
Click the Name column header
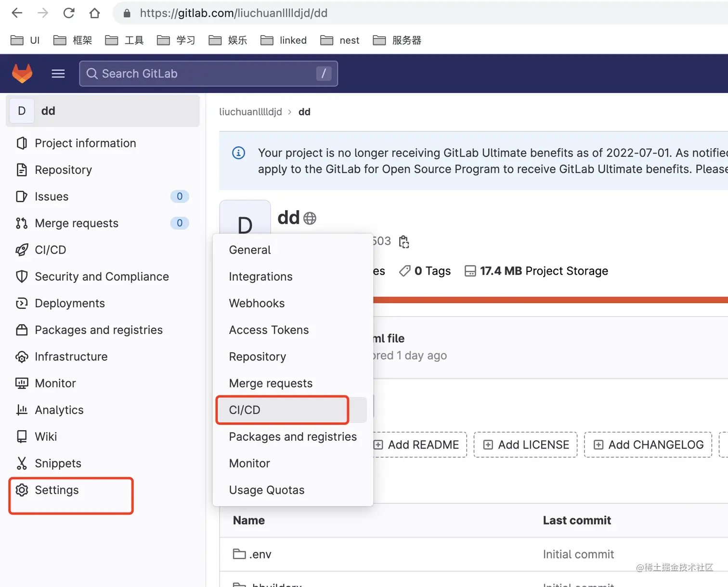[249, 520]
